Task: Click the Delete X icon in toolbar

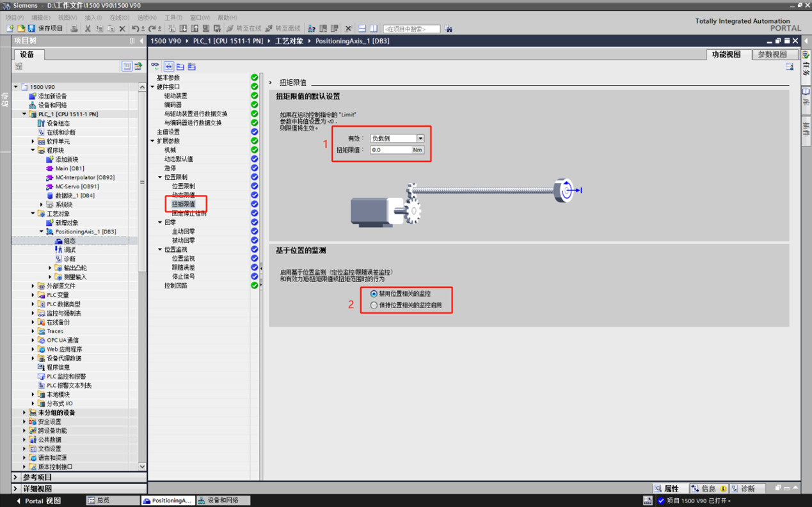Action: [x=122, y=29]
